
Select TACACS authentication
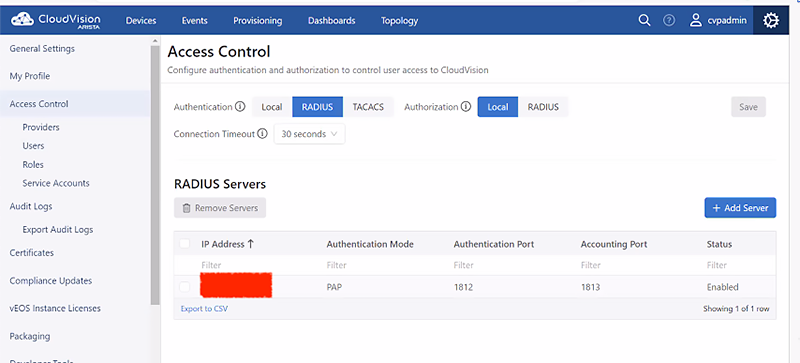tap(368, 107)
